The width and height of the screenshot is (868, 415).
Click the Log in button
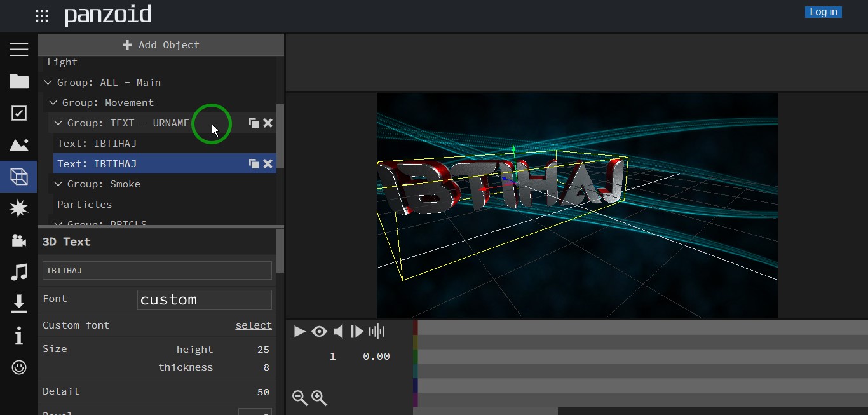[x=823, y=11]
